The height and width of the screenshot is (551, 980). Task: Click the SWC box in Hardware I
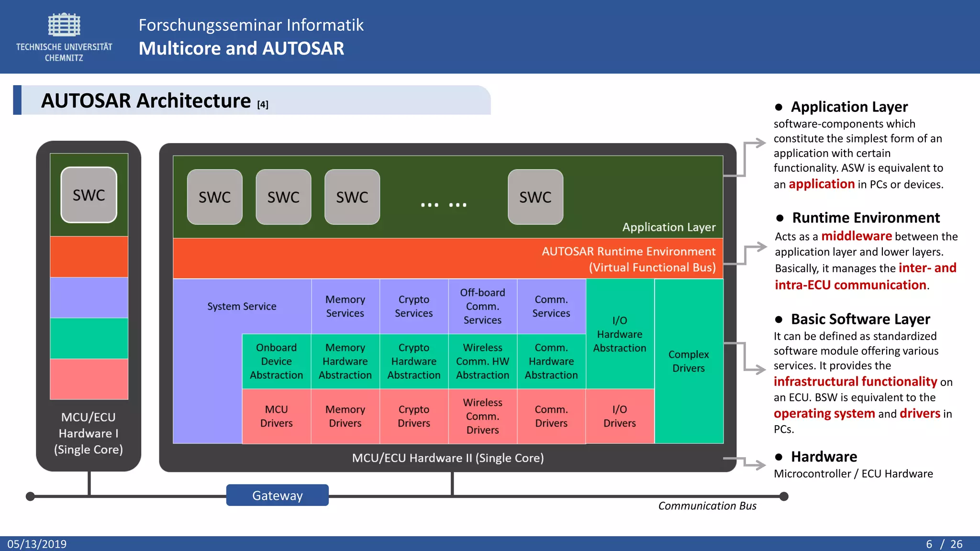89,195
